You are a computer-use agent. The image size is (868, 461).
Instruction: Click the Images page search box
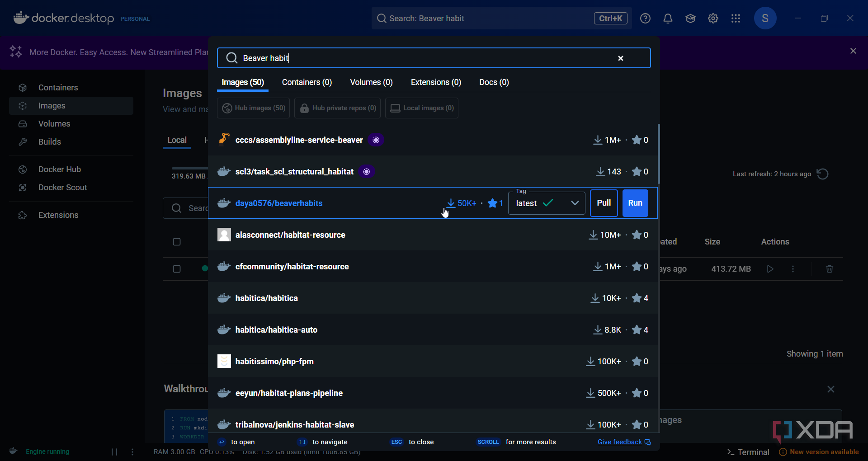[186, 208]
